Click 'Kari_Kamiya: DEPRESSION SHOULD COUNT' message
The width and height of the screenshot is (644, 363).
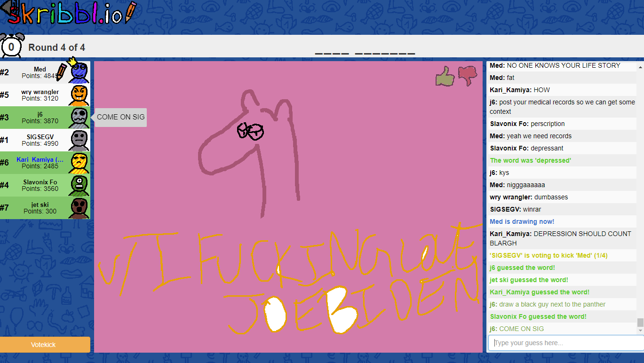560,238
